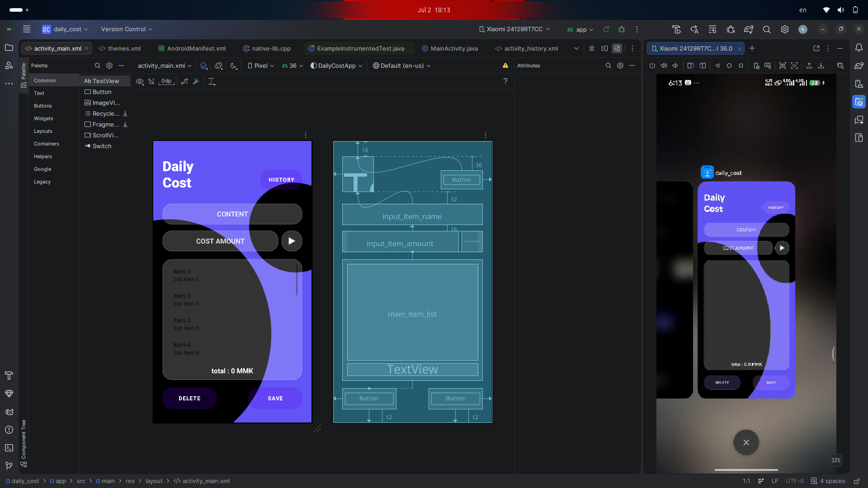Open the Layout Inspector icon in device toolbar
868x488 pixels.
click(840, 66)
